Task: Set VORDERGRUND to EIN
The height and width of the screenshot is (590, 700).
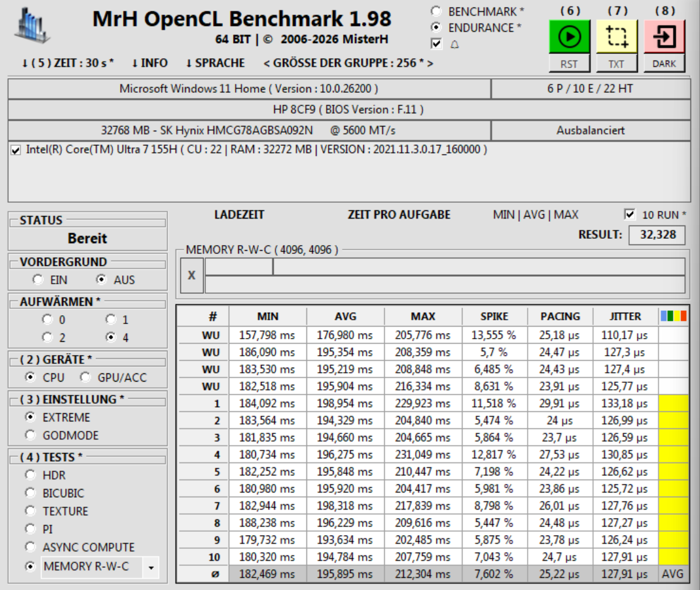Action: click(38, 279)
